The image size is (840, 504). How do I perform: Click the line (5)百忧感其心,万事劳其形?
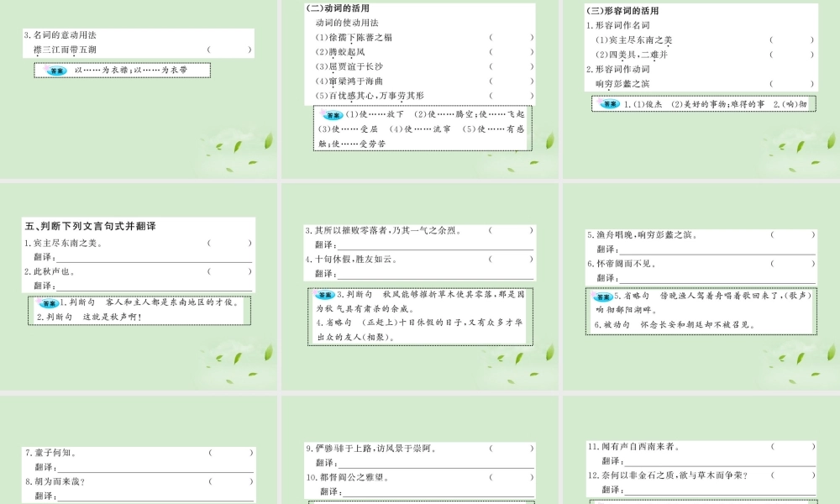pyautogui.click(x=370, y=95)
